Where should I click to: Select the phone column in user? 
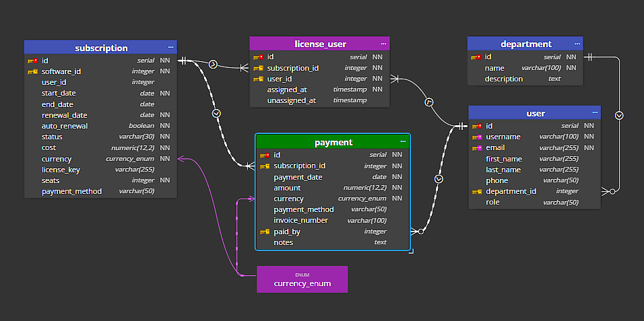(534, 180)
